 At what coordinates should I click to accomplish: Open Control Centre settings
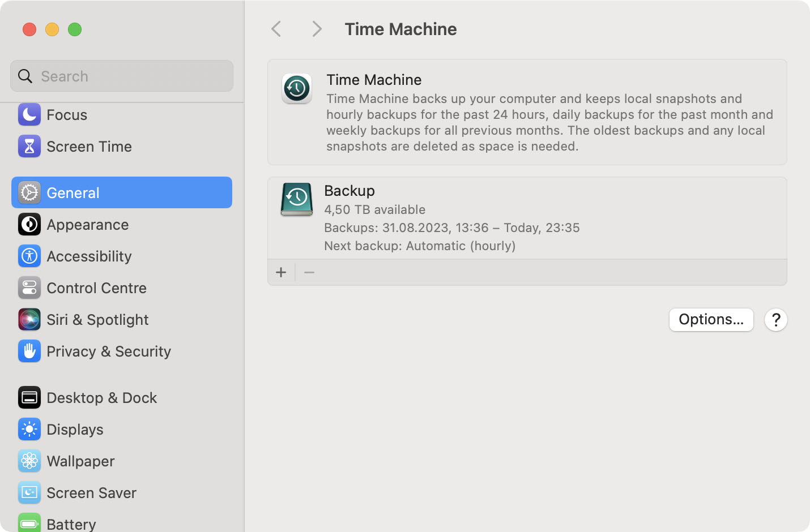(96, 288)
